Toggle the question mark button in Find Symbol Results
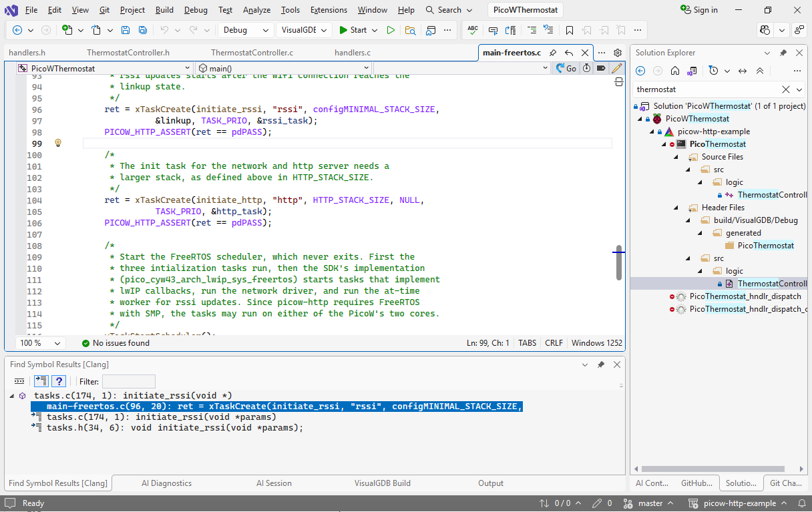This screenshot has width=812, height=512. pyautogui.click(x=59, y=381)
